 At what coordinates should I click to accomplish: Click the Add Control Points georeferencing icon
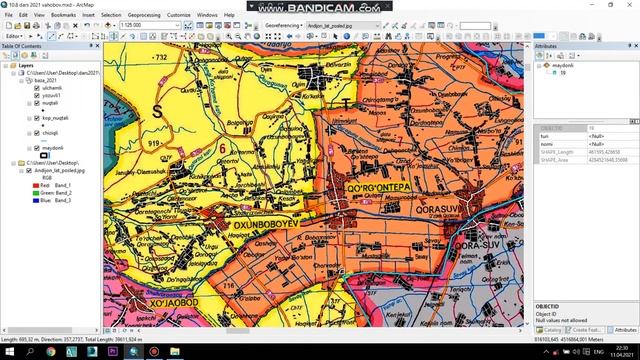pos(395,25)
